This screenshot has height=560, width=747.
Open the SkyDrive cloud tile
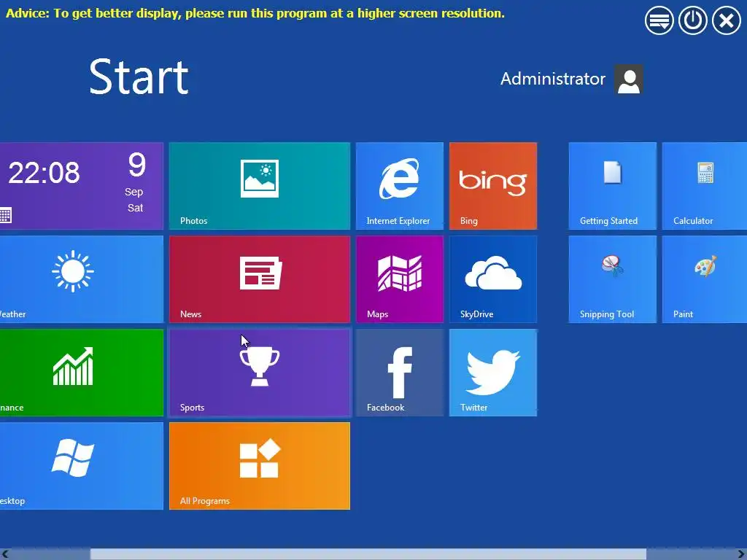pyautogui.click(x=493, y=279)
